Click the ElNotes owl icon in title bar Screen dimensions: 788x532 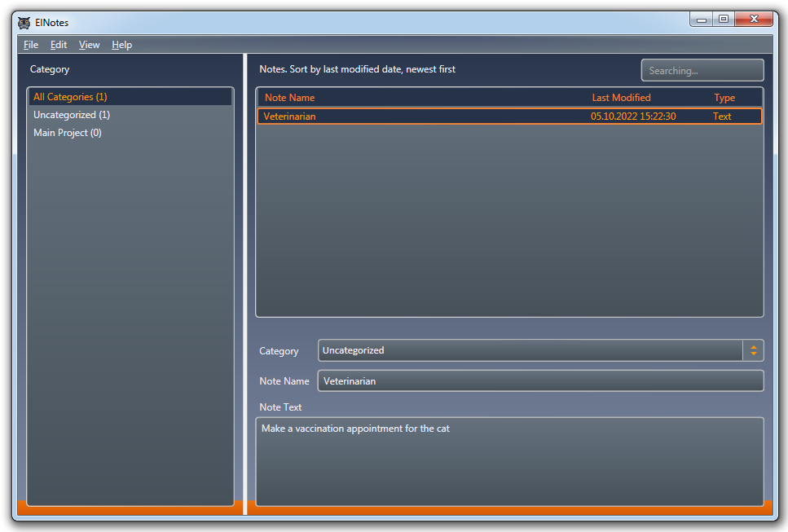click(24, 23)
